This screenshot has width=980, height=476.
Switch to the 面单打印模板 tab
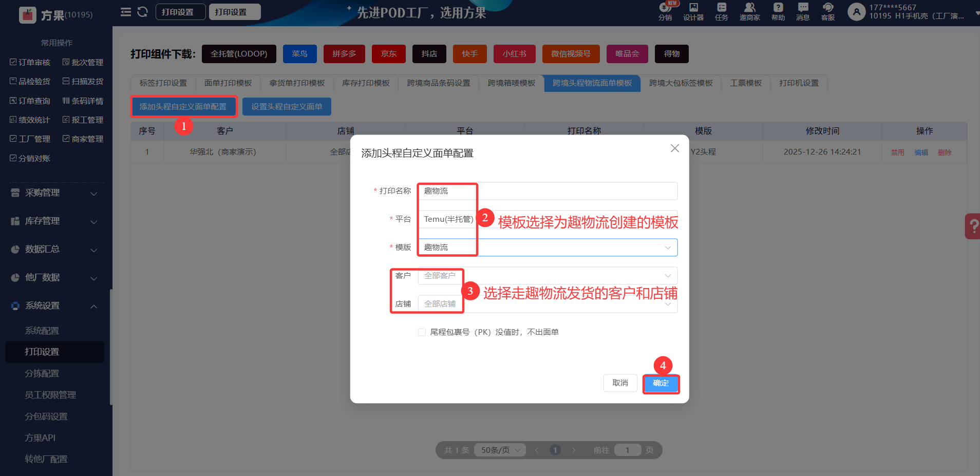tap(228, 83)
